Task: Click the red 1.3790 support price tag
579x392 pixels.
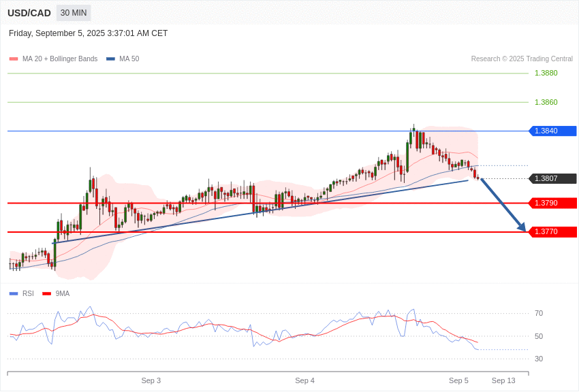Action: point(552,203)
